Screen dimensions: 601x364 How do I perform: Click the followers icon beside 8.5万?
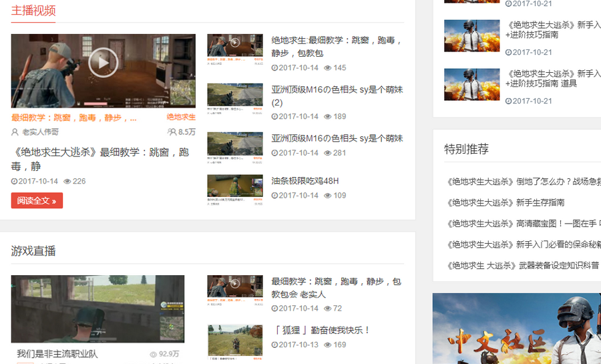(x=172, y=132)
